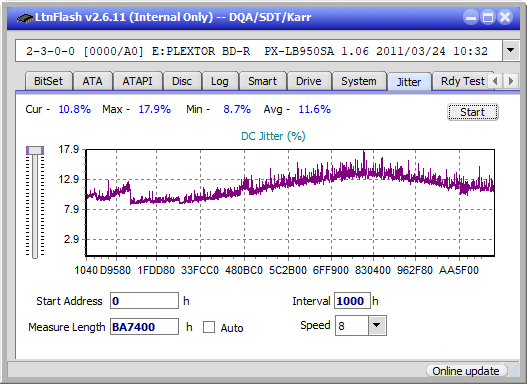Click the DC Jitter (%) chart title
This screenshot has height=384, width=527.
coord(273,136)
